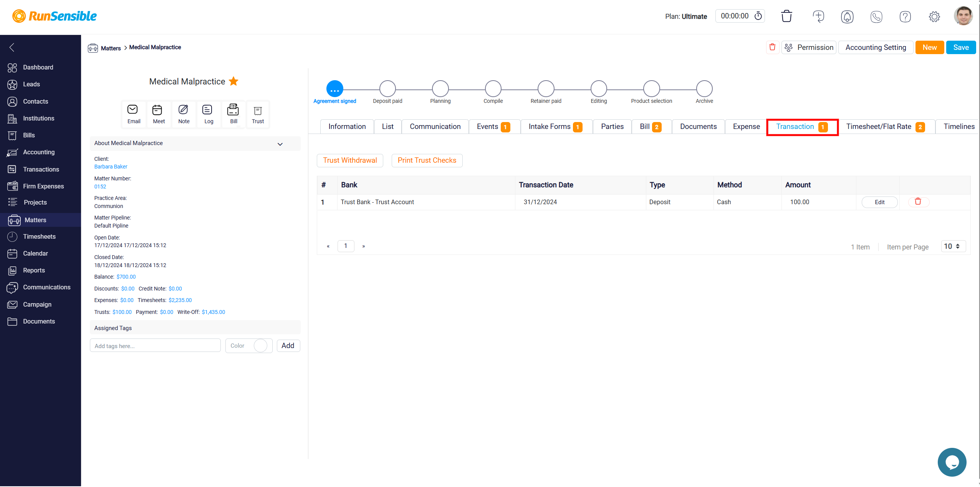The image size is (980, 487).
Task: Click the Trust Withdrawal button
Action: pos(350,160)
